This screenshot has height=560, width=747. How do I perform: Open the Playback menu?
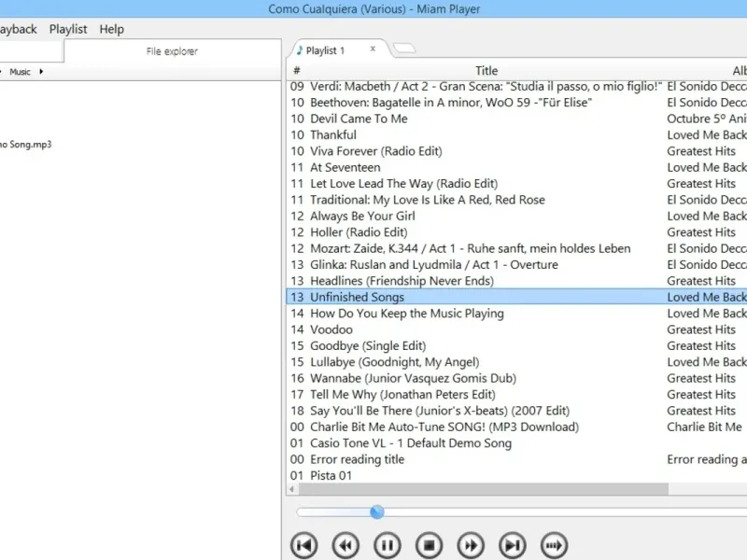[18, 29]
